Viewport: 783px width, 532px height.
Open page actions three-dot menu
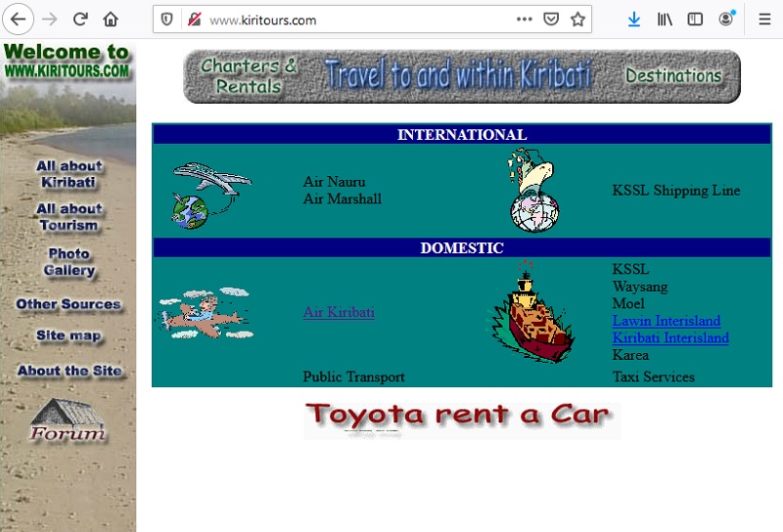point(525,20)
